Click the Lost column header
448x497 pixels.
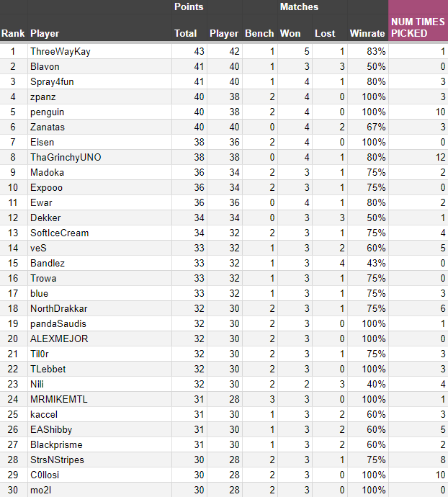tap(330, 27)
